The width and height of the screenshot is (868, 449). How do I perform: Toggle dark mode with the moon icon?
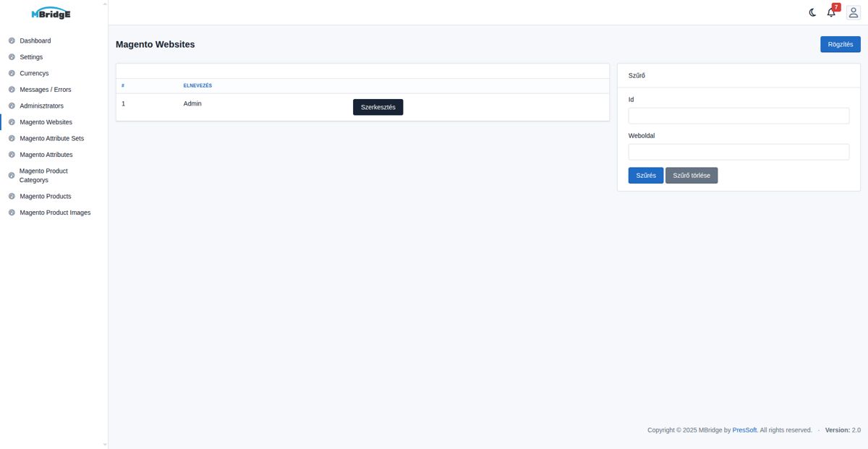(812, 12)
